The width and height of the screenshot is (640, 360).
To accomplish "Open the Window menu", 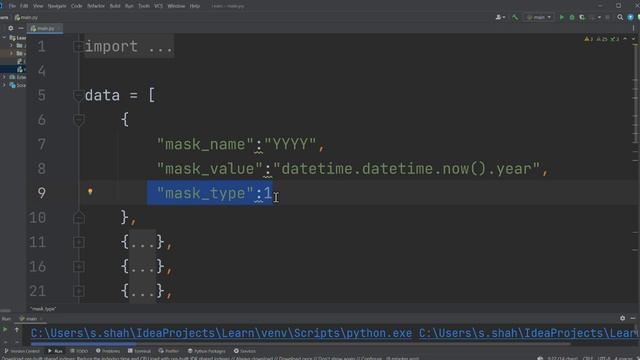I will [176, 6].
